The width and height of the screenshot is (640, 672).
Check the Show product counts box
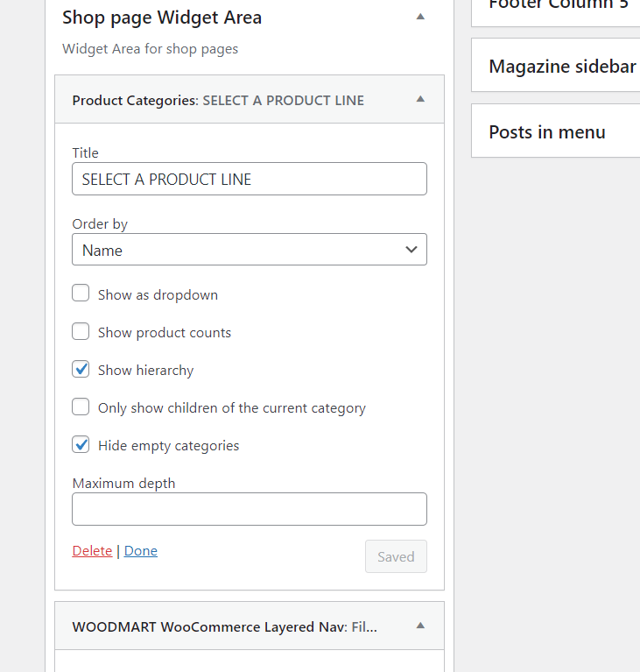tap(81, 331)
